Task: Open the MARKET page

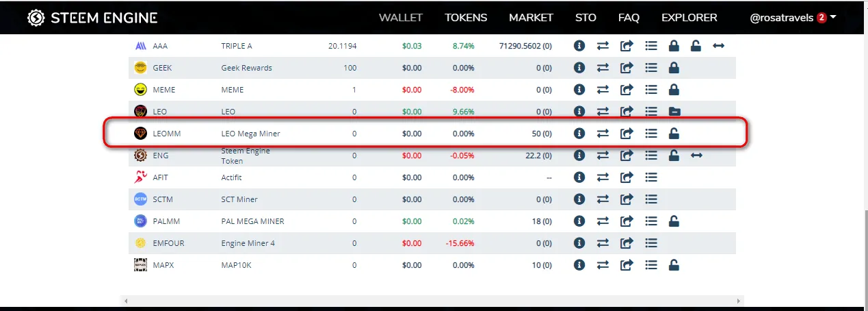Action: click(x=531, y=18)
